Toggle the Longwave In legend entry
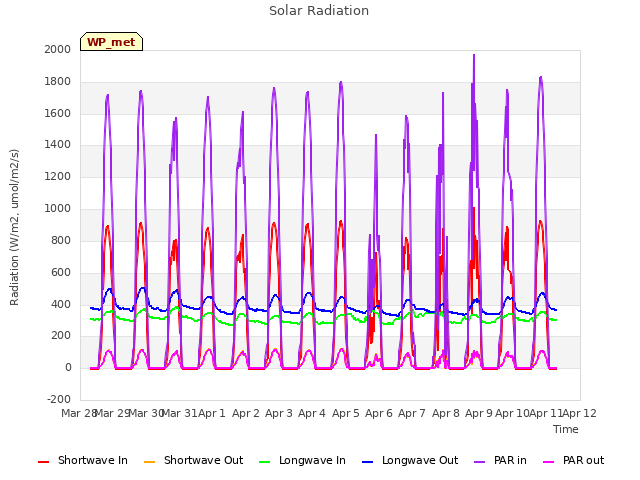Screen dimensions: 640x480 point(302,460)
